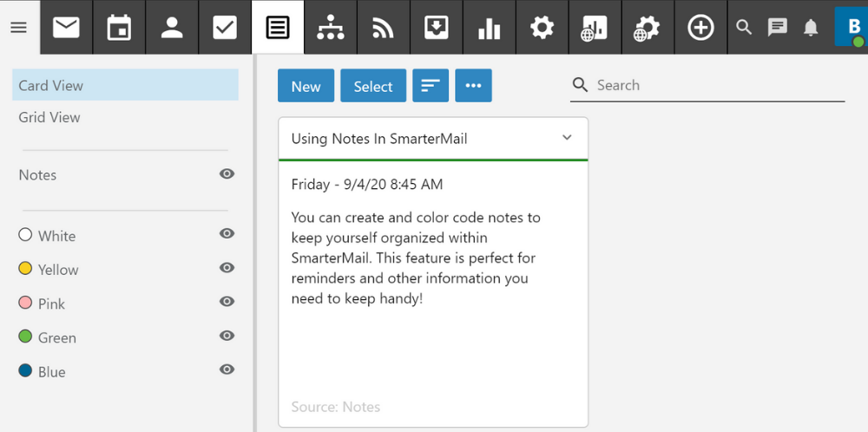The width and height of the screenshot is (868, 432).
Task: Click the note date Friday - 9/4/20 8:45 AM
Action: pyautogui.click(x=367, y=184)
